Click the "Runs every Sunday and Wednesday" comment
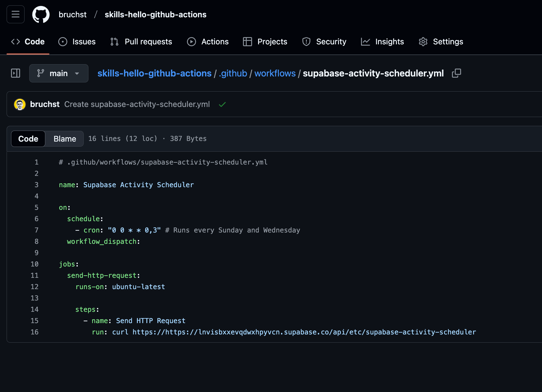The width and height of the screenshot is (542, 392). tap(233, 230)
